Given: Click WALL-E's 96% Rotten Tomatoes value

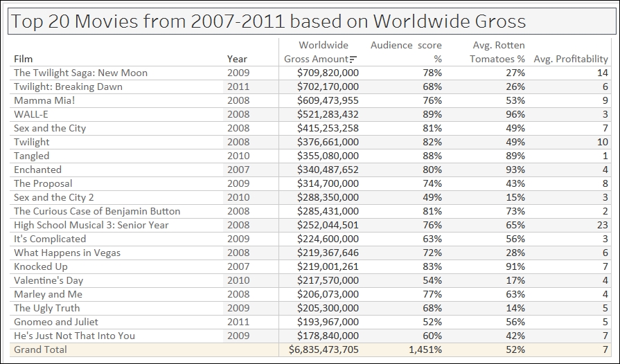Looking at the screenshot, I should tap(515, 114).
